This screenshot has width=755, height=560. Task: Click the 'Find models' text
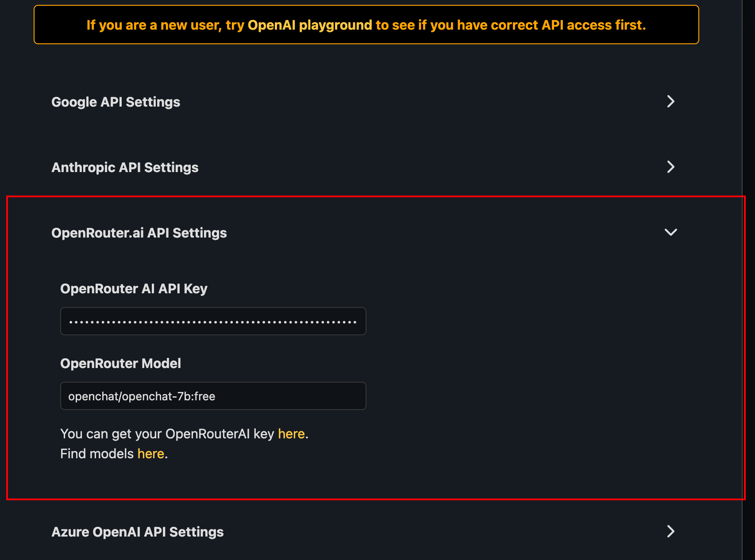point(97,454)
